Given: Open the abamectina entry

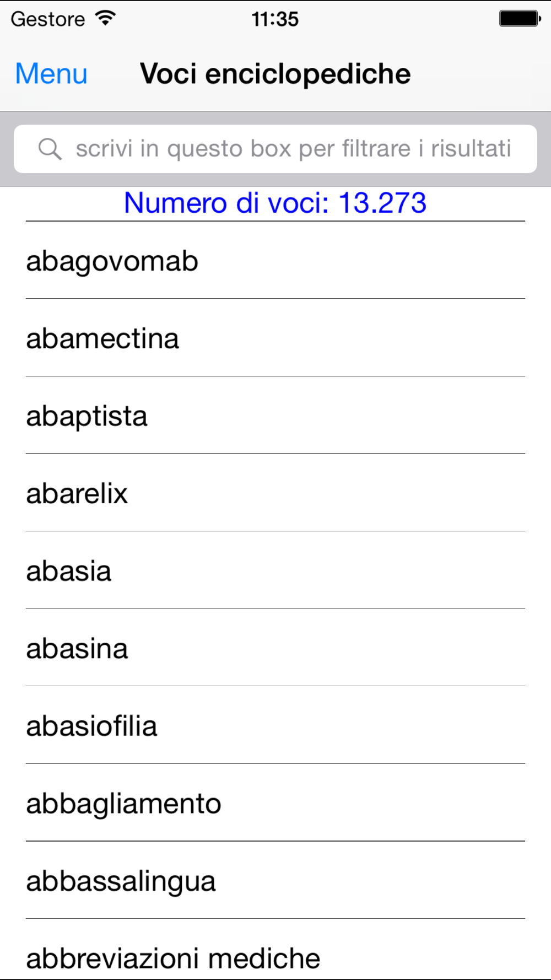Looking at the screenshot, I should click(275, 338).
